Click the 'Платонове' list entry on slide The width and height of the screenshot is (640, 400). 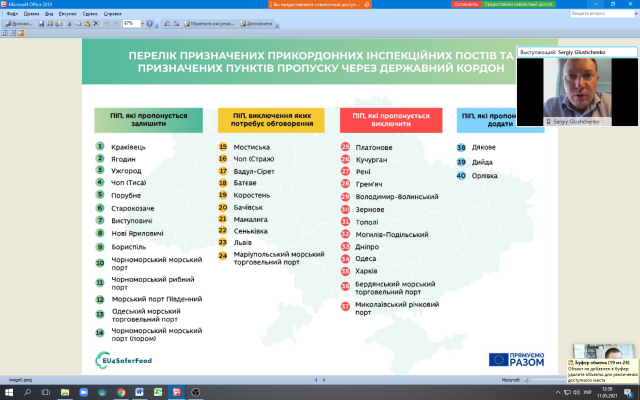click(373, 147)
